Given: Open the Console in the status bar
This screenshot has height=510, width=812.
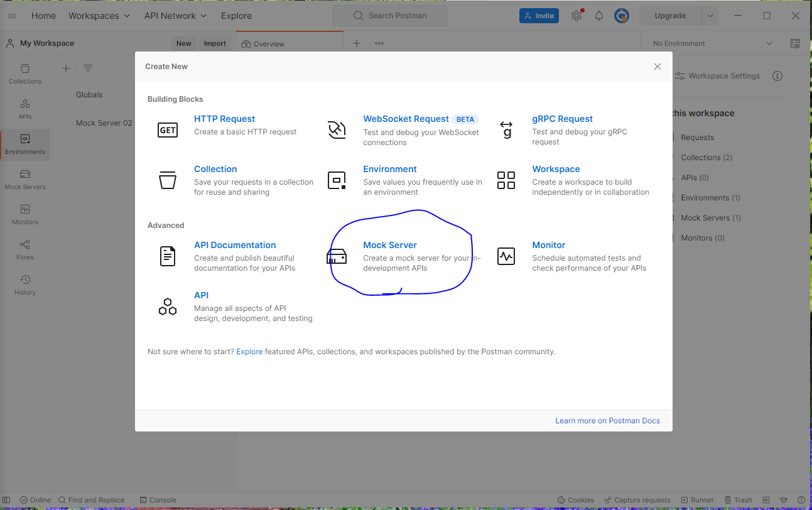Looking at the screenshot, I should pyautogui.click(x=158, y=500).
